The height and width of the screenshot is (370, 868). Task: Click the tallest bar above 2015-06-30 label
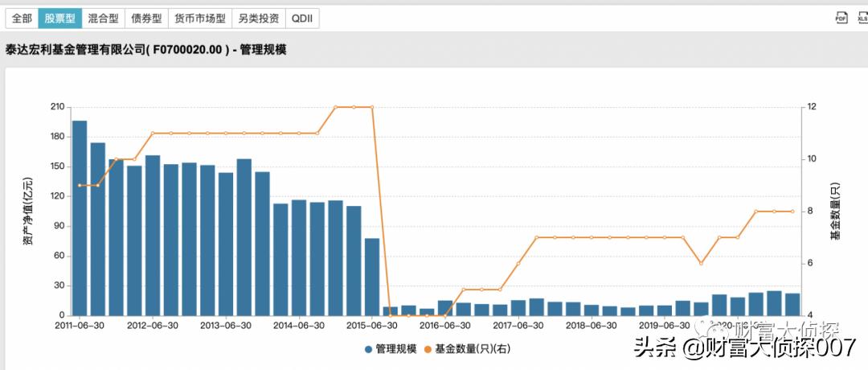(x=372, y=277)
